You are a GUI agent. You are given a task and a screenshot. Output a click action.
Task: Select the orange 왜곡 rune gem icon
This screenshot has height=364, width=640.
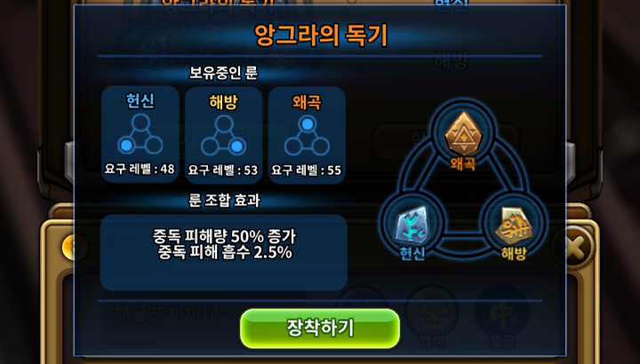point(463,134)
